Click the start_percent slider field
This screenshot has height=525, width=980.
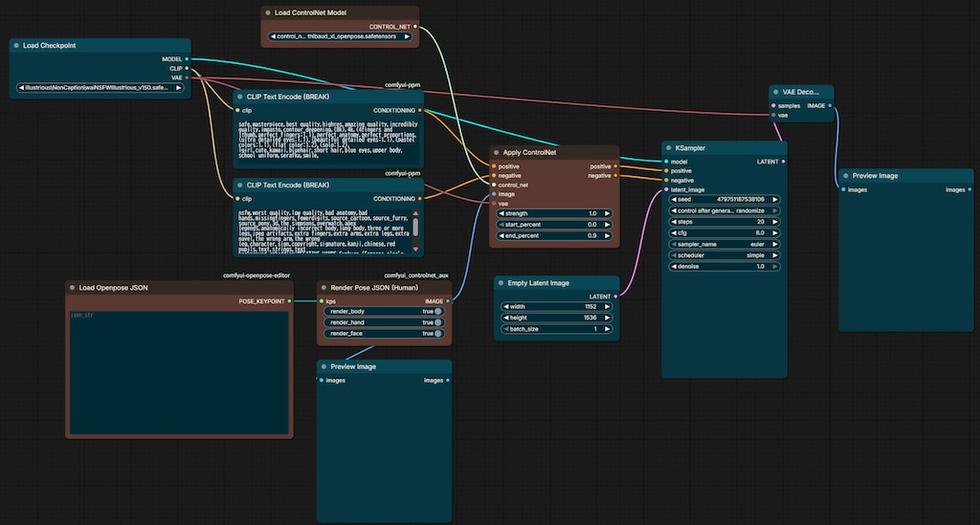click(x=554, y=226)
